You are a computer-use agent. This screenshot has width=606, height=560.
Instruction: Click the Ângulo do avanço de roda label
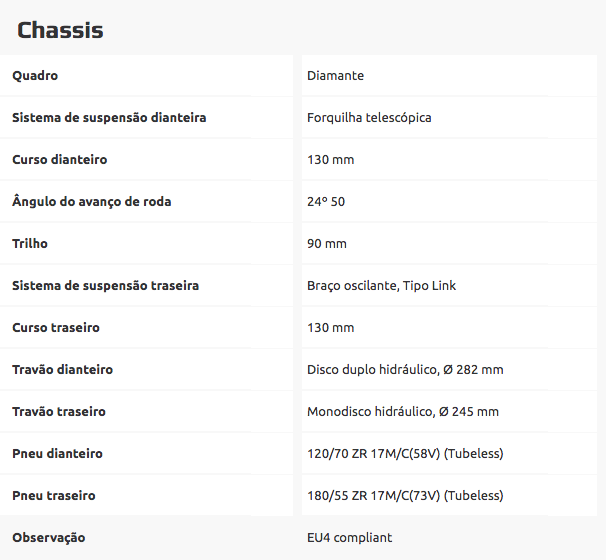(x=92, y=202)
